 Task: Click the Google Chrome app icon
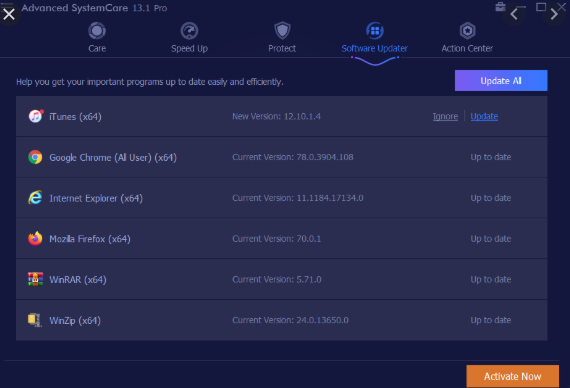[x=35, y=157]
